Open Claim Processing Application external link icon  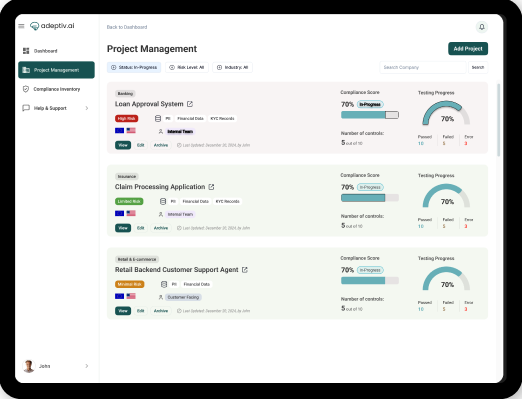pyautogui.click(x=211, y=187)
